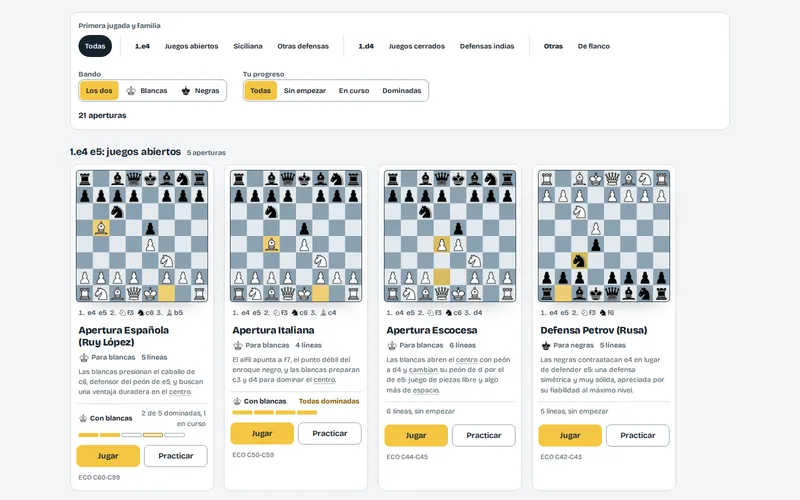Click the highlighted black knight on Petrov board
Screen dimensions: 800x500
[580, 261]
